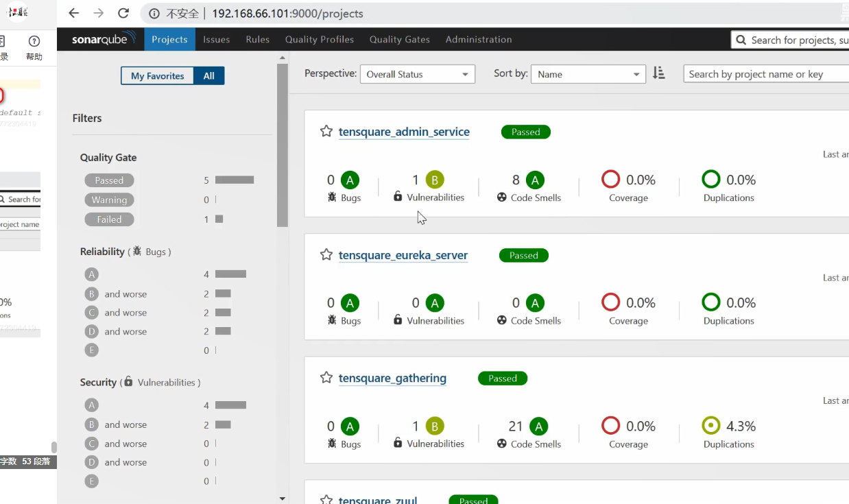This screenshot has width=849, height=504.
Task: Filter Quality Gate by Failed
Action: tap(109, 219)
